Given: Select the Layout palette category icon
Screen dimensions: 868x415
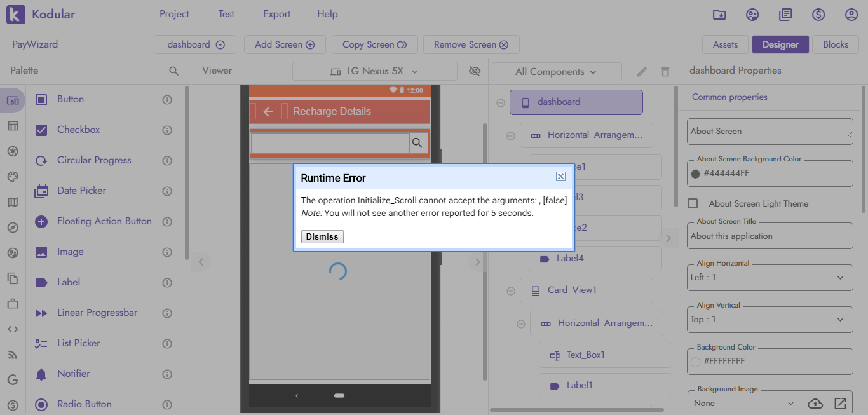Looking at the screenshot, I should [13, 126].
